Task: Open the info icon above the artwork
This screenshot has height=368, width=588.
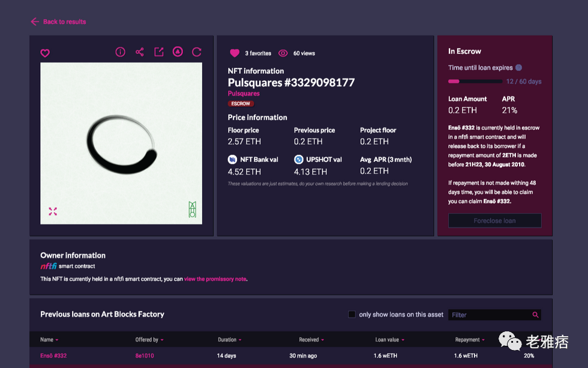Action: coord(120,52)
